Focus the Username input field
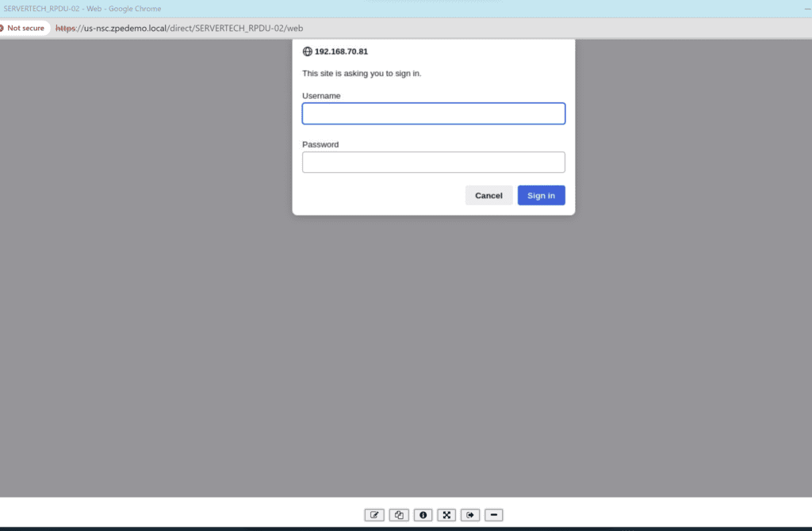Image resolution: width=812 pixels, height=531 pixels. [433, 114]
